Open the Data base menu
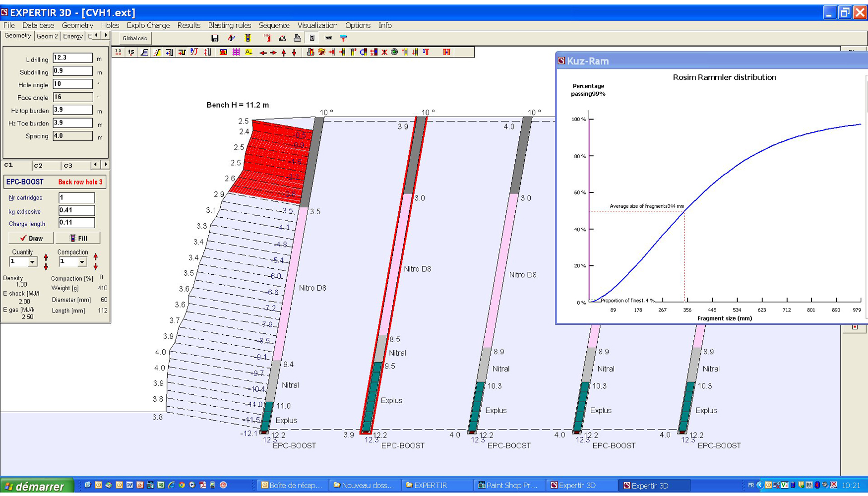Viewport: 868px width, 496px height. (x=38, y=25)
